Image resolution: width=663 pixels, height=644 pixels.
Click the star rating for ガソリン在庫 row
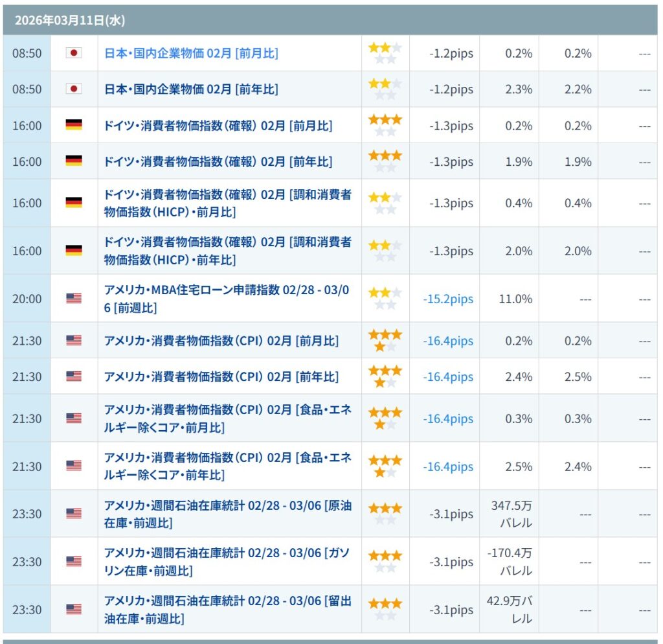(x=385, y=562)
